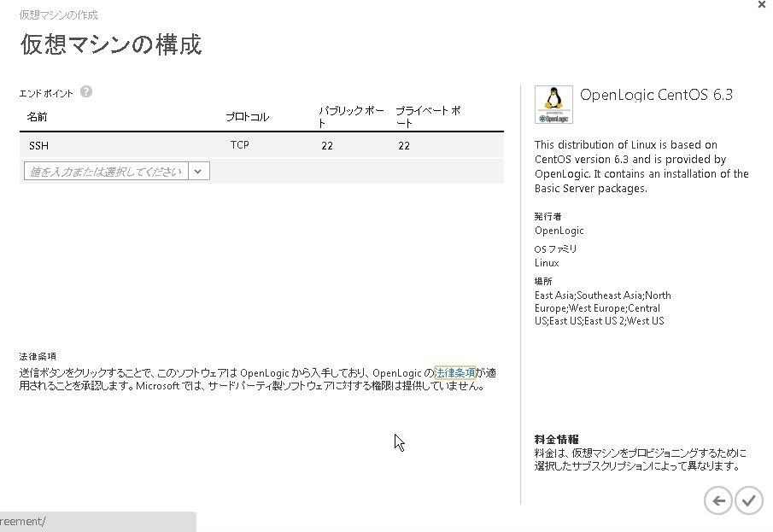Image resolution: width=773 pixels, height=532 pixels.
Task: Click the OpenLogic CentOS 6.3 title
Action: (x=656, y=95)
